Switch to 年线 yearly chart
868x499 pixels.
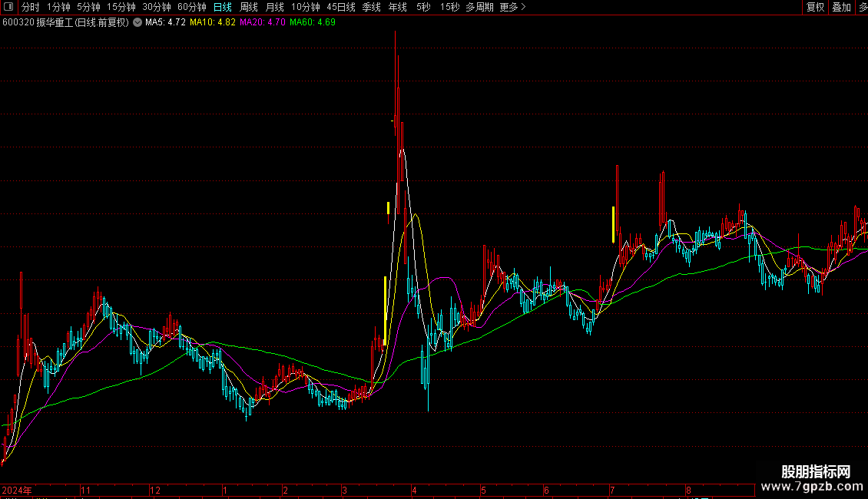(397, 7)
